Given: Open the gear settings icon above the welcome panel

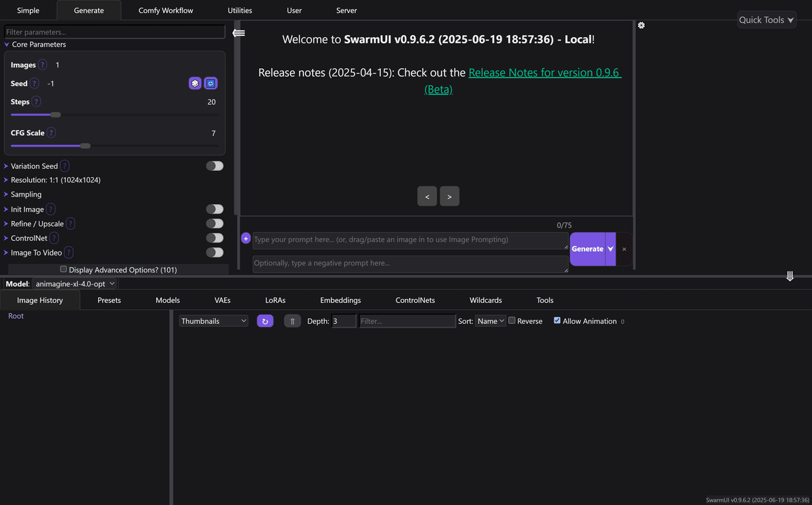Looking at the screenshot, I should (641, 25).
